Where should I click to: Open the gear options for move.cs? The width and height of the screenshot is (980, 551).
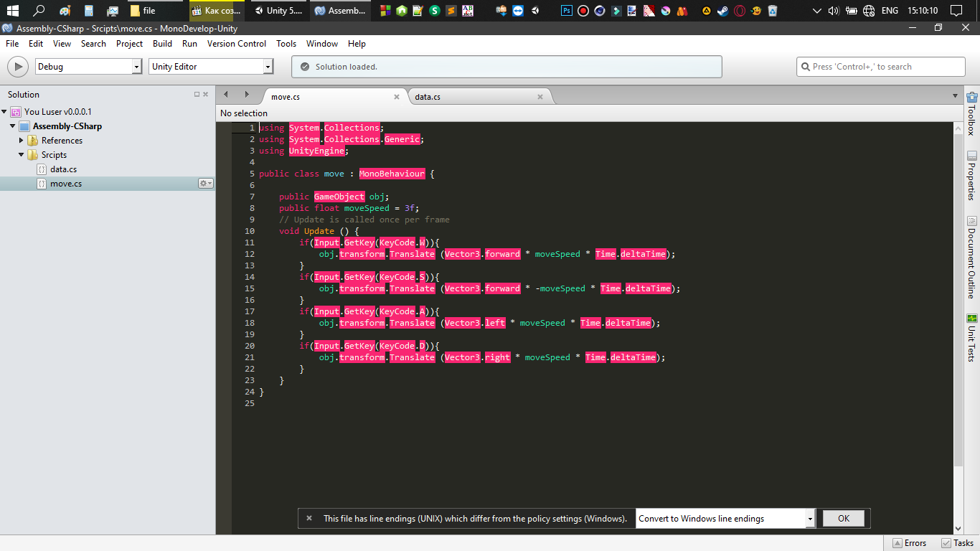pos(206,184)
